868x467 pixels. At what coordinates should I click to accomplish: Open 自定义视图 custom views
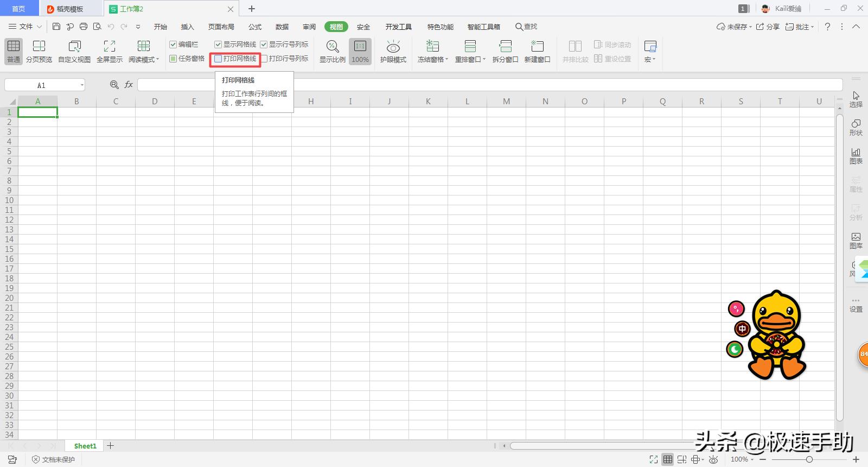pos(74,52)
